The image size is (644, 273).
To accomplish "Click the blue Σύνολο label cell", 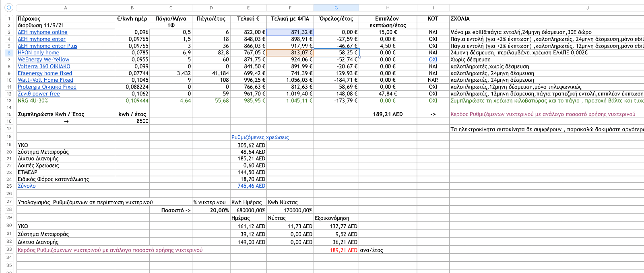I will (x=66, y=186).
